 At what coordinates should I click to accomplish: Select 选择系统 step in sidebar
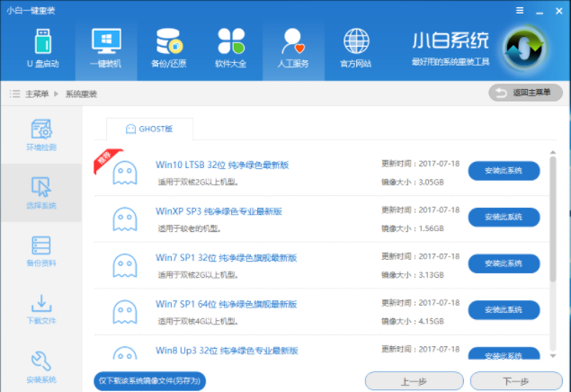tap(40, 192)
